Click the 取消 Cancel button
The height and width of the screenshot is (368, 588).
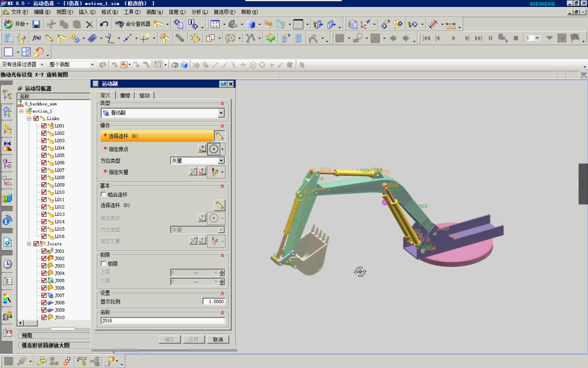click(218, 339)
